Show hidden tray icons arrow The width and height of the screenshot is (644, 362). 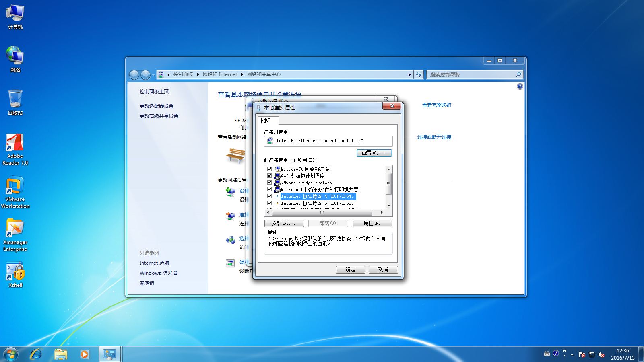[572, 354]
